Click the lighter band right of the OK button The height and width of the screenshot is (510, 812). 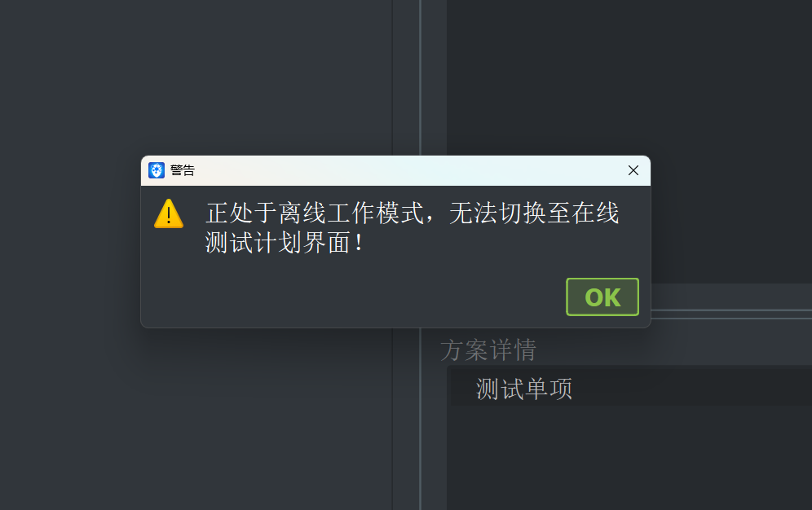click(x=731, y=296)
